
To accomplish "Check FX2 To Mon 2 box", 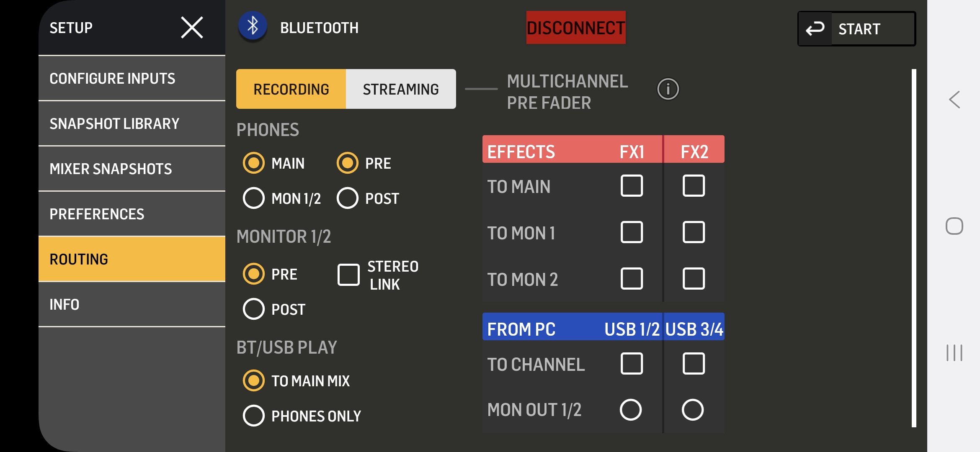I will tap(694, 279).
